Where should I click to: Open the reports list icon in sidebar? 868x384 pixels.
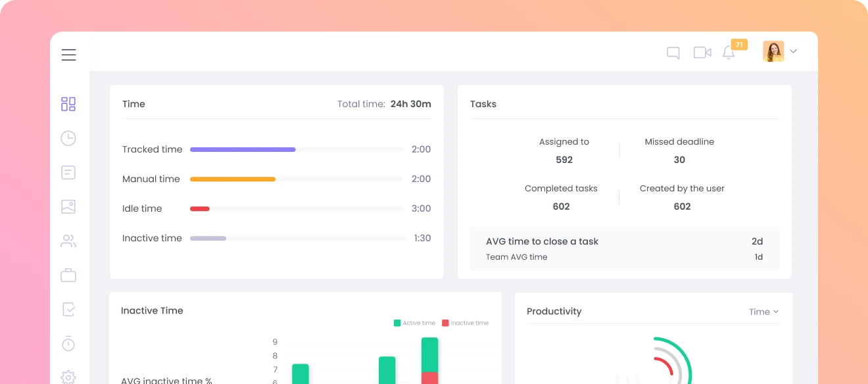pyautogui.click(x=68, y=172)
